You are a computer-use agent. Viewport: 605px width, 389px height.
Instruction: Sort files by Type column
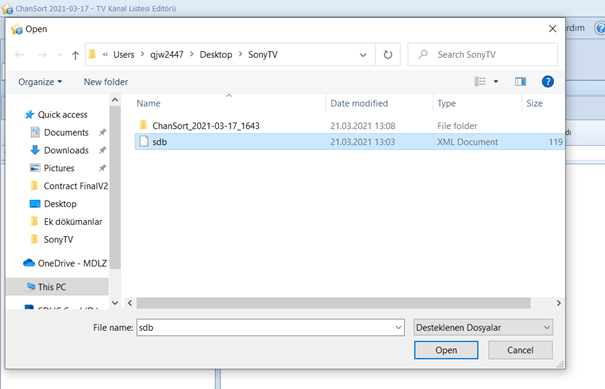click(x=446, y=103)
